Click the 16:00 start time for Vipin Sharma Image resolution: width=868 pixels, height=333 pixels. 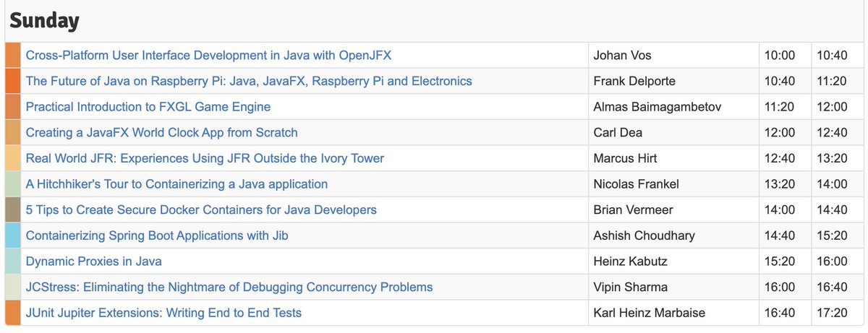click(x=780, y=287)
